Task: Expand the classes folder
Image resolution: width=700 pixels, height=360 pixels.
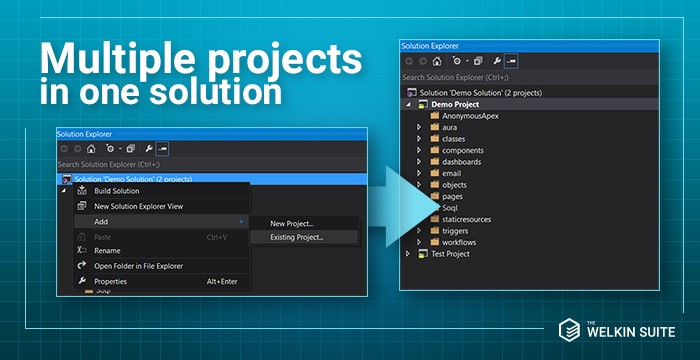Action: (x=419, y=139)
